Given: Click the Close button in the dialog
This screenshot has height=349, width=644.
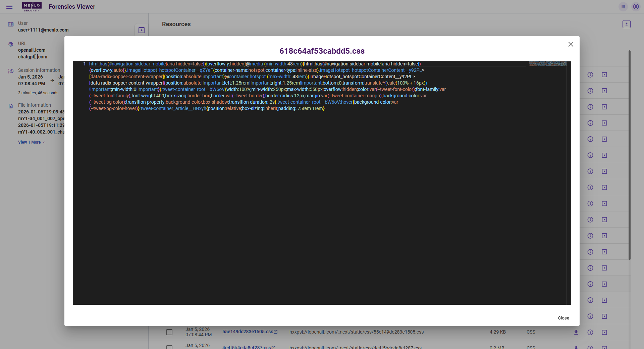Looking at the screenshot, I should click(563, 318).
